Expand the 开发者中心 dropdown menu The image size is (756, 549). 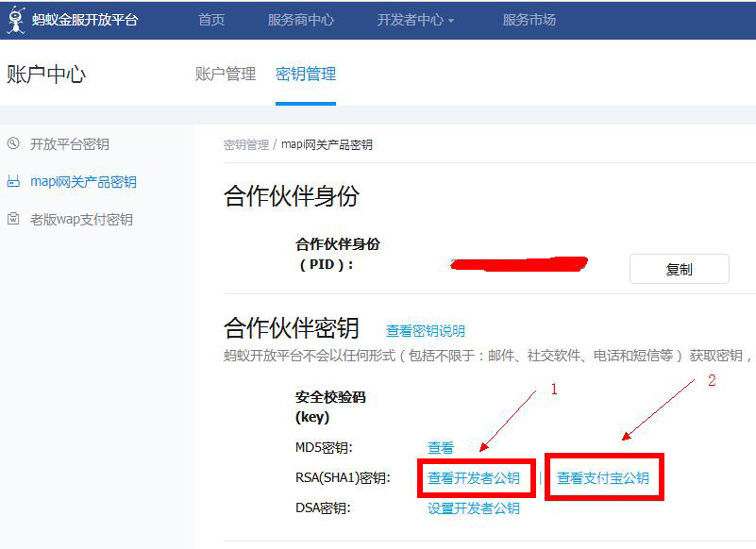tap(415, 20)
